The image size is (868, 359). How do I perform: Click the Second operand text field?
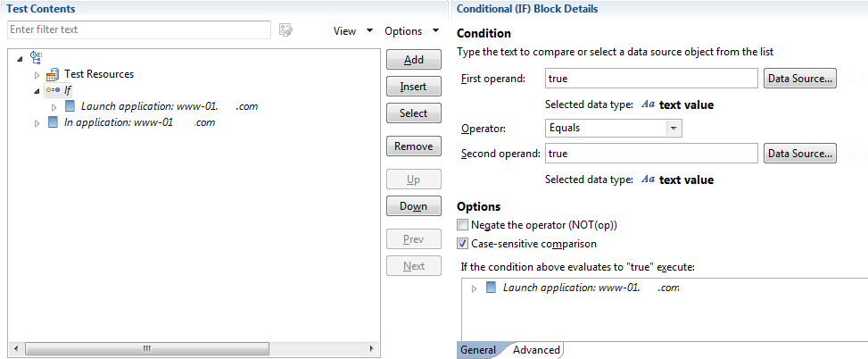(651, 154)
